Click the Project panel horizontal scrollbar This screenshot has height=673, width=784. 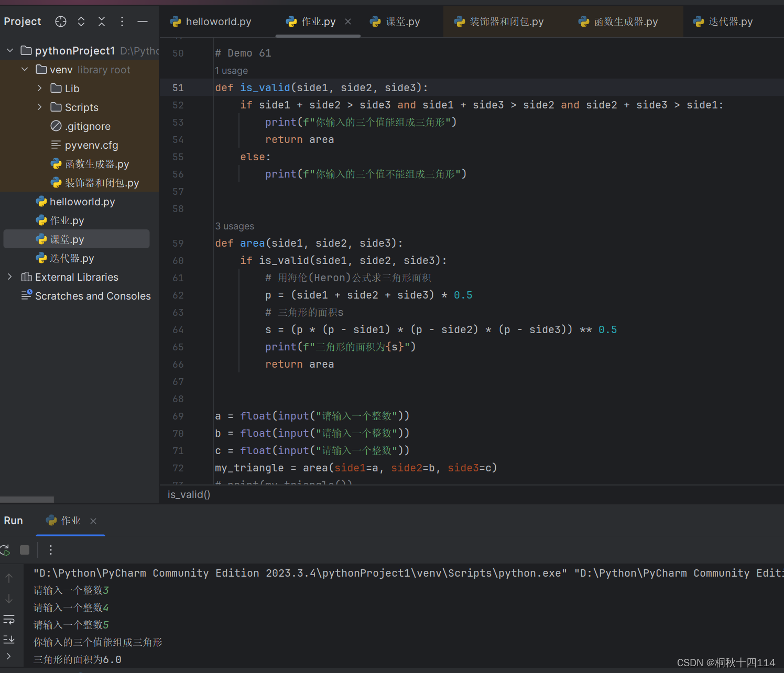pyautogui.click(x=27, y=499)
